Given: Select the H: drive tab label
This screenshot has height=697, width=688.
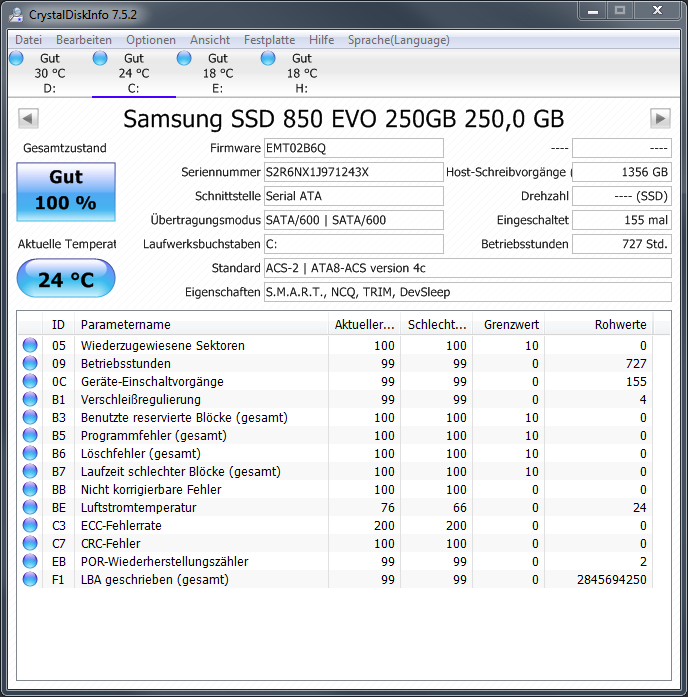Looking at the screenshot, I should [301, 88].
